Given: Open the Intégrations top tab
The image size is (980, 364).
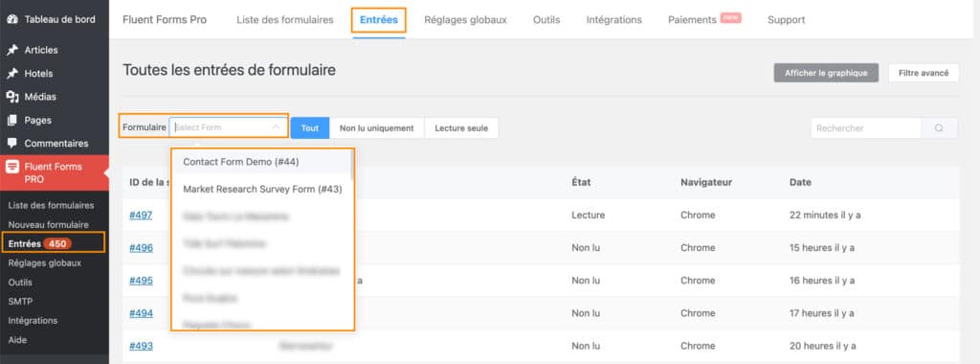Looking at the screenshot, I should (613, 20).
